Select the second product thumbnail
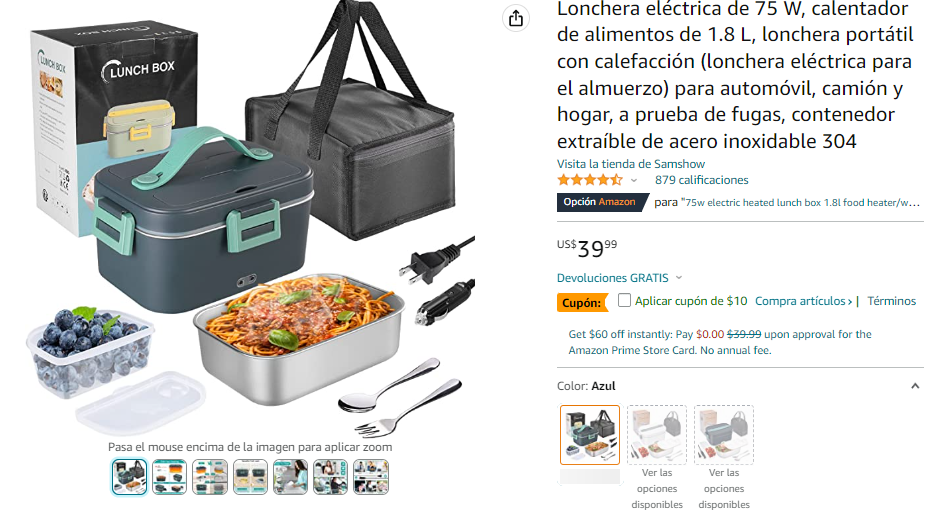The image size is (936, 518). point(170,477)
